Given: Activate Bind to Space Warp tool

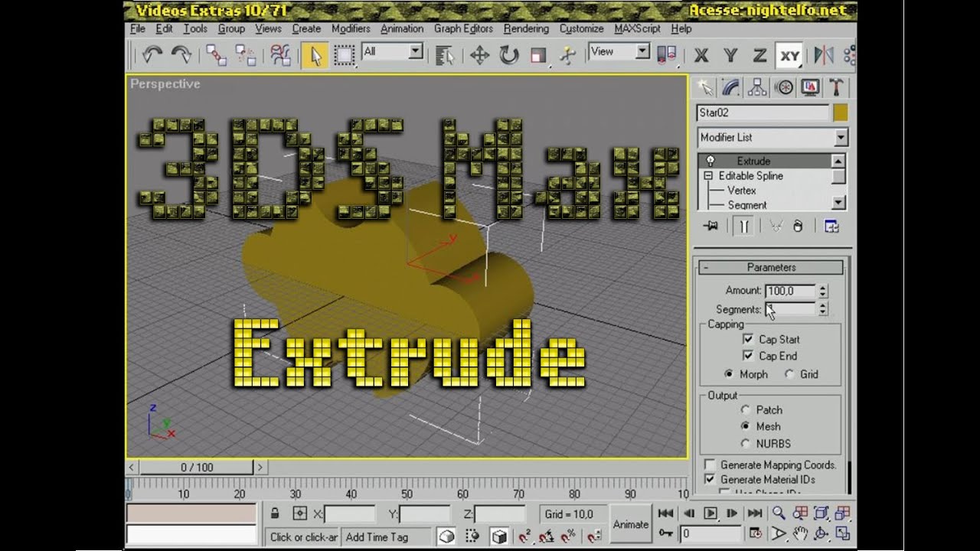Looking at the screenshot, I should (x=280, y=54).
